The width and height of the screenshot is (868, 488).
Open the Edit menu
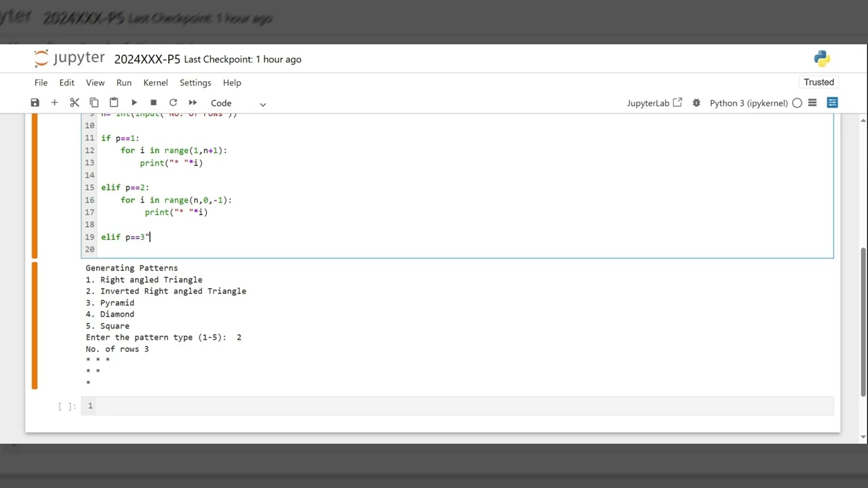coord(66,83)
